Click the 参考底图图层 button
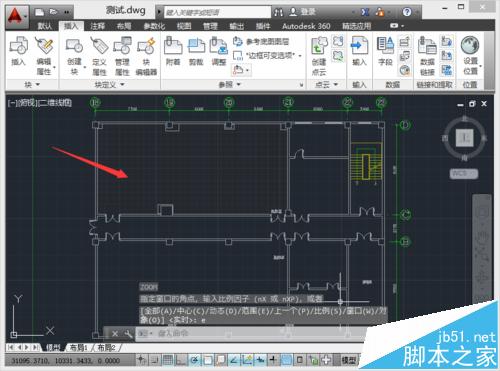This screenshot has width=500, height=371. [261, 42]
